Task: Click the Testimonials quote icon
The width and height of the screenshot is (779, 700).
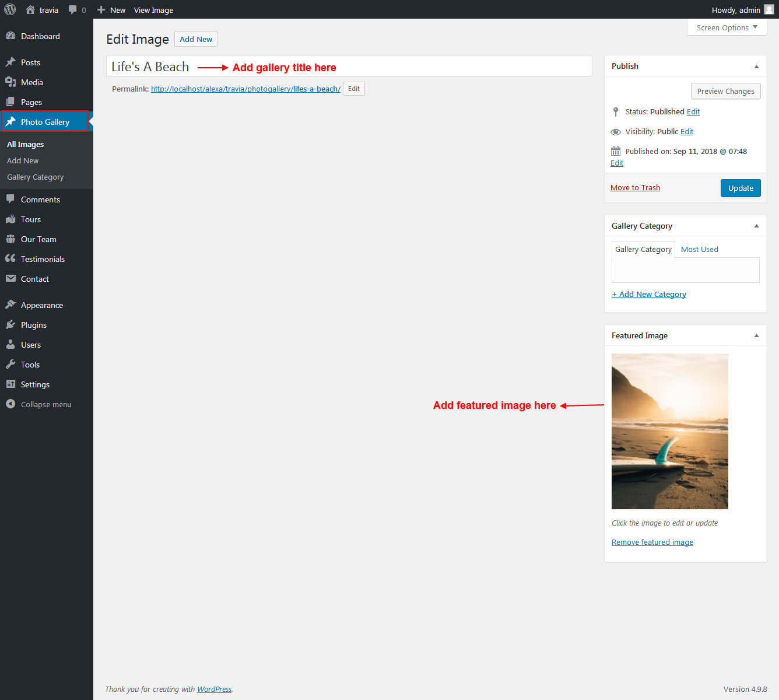Action: [10, 258]
